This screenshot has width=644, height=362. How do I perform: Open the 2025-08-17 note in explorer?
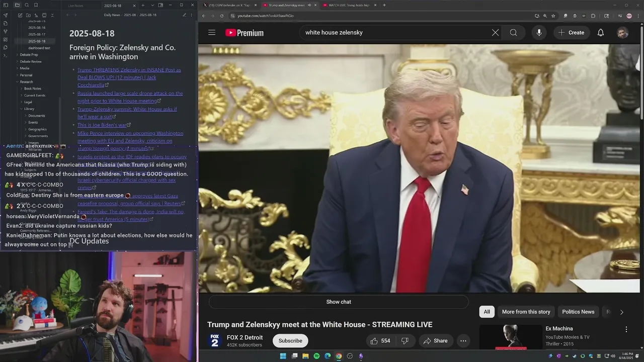(37, 34)
